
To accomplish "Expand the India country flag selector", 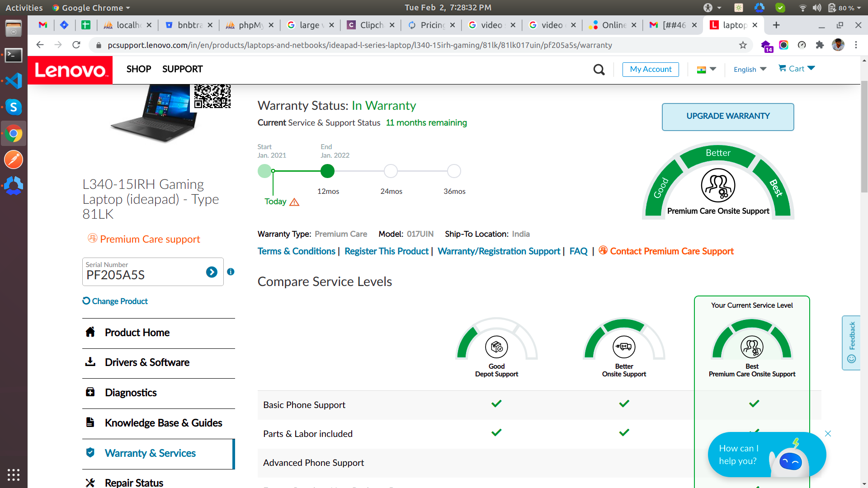I will click(x=706, y=70).
